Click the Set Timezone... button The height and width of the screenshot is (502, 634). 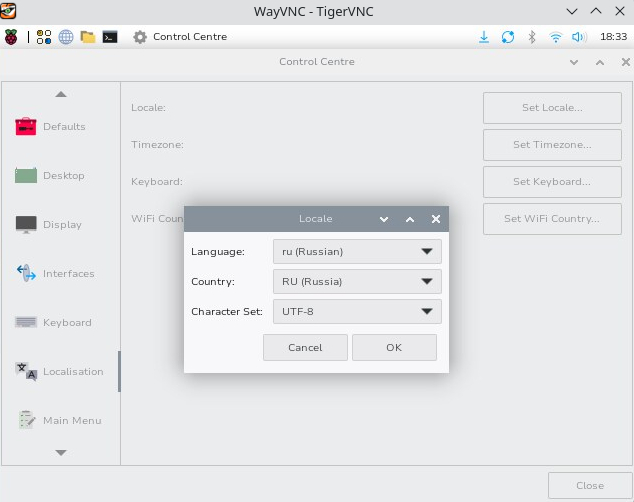(552, 145)
